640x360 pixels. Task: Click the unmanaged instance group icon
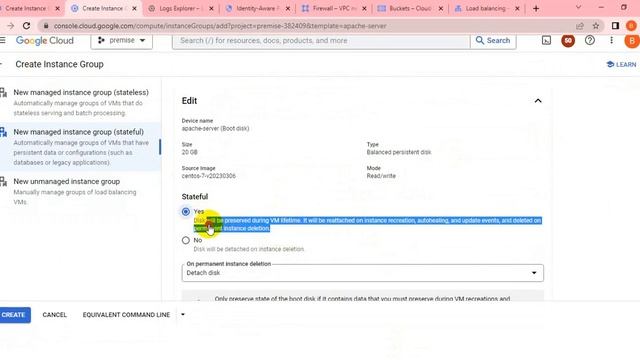click(x=4, y=181)
